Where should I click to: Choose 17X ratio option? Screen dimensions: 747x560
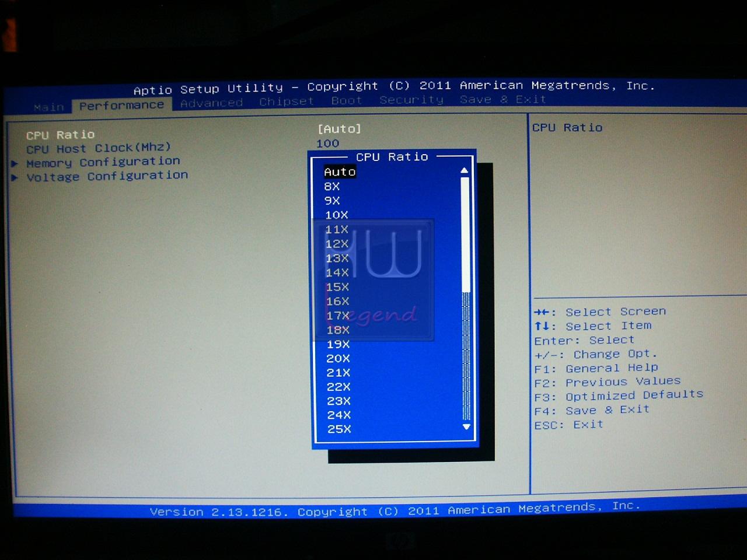(338, 316)
